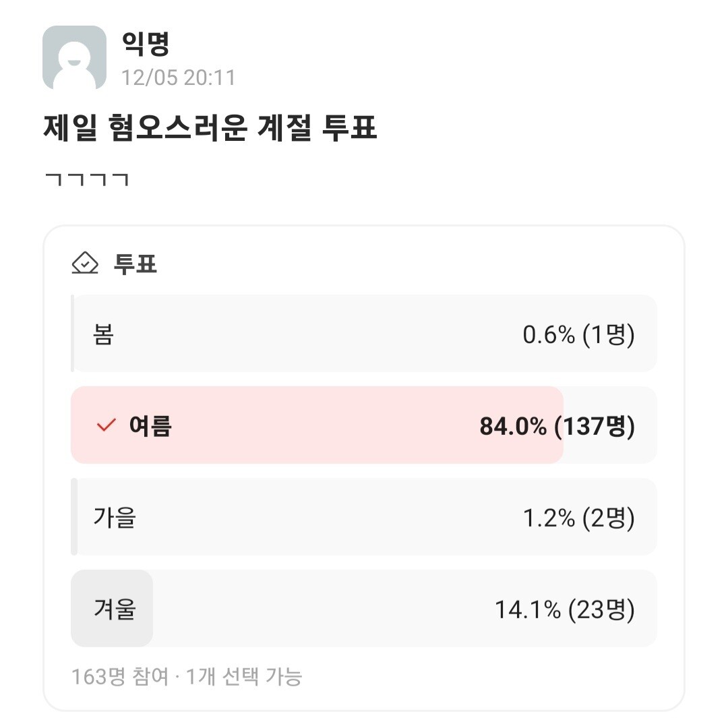Click the 0.6% (1명) result text
Image resolution: width=728 pixels, height=718 pixels.
click(x=578, y=334)
